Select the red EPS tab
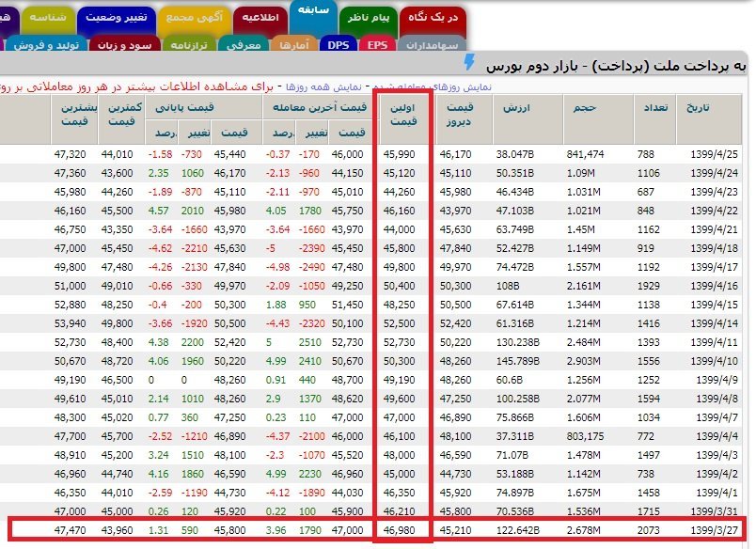This screenshot has width=756, height=549. [x=377, y=44]
